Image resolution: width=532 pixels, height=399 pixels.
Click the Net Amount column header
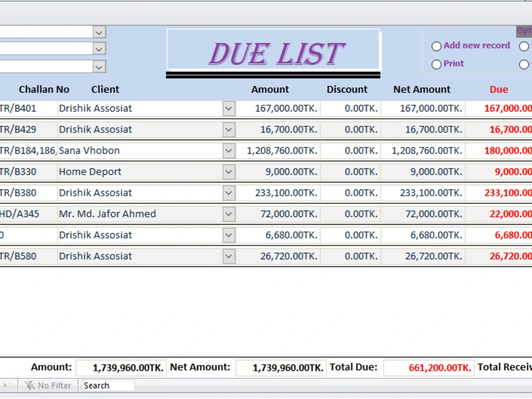point(422,89)
